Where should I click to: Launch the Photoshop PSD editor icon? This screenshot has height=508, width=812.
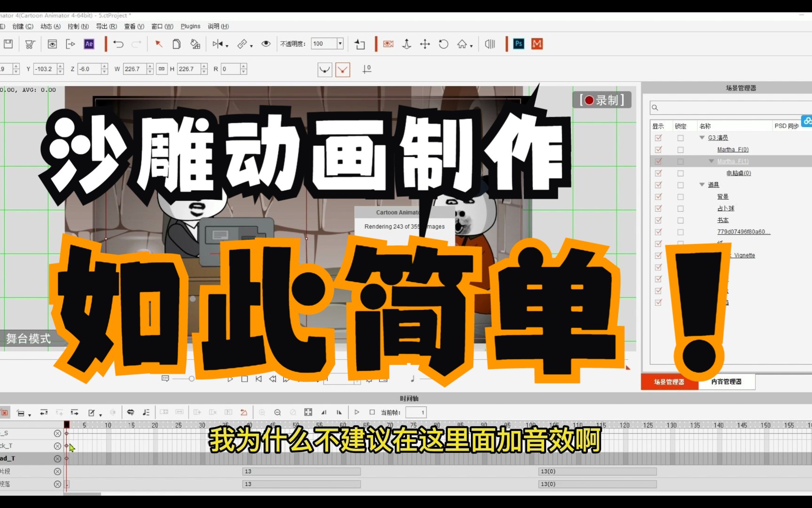pos(519,44)
